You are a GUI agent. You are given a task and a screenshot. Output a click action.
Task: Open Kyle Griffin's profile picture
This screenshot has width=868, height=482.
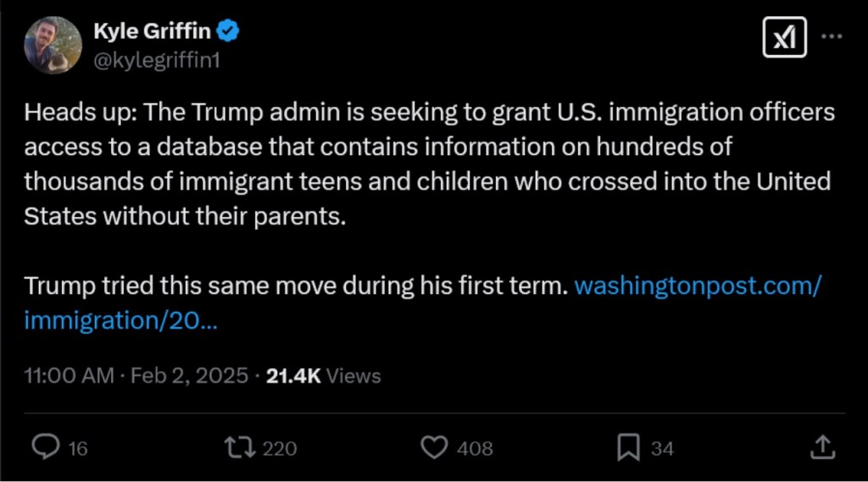(53, 46)
